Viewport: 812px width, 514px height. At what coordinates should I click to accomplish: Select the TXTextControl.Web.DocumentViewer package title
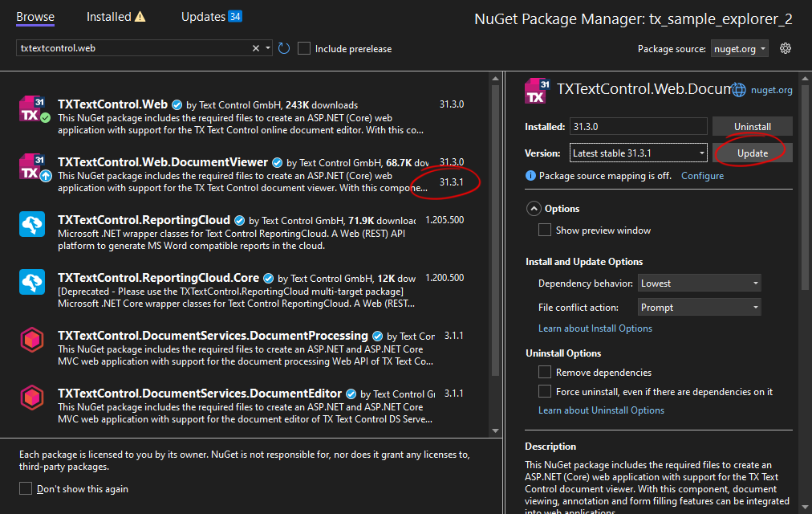click(163, 162)
